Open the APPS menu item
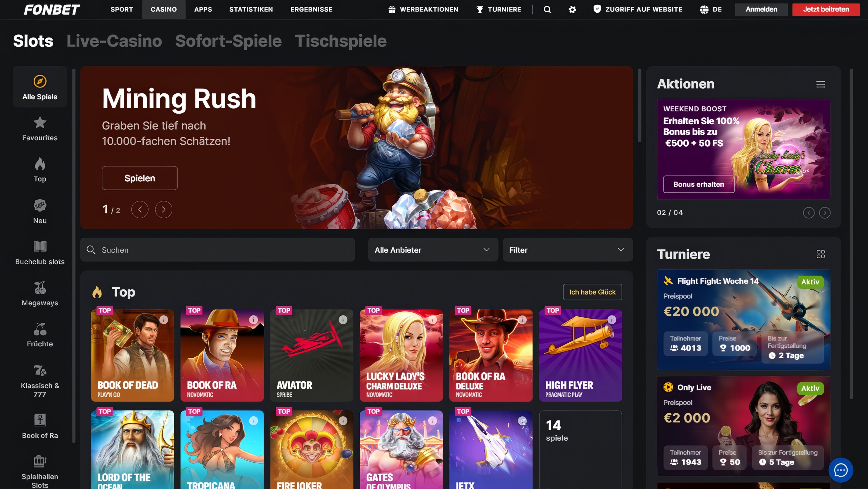 click(x=203, y=9)
